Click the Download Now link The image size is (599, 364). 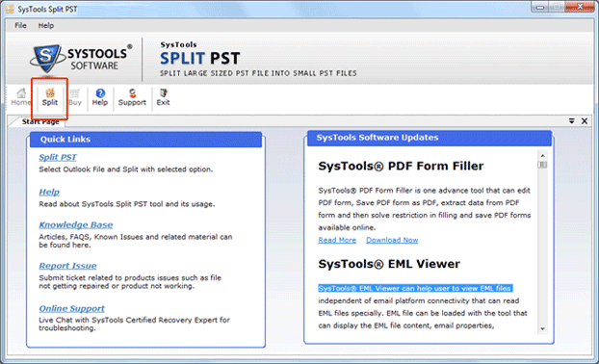392,240
